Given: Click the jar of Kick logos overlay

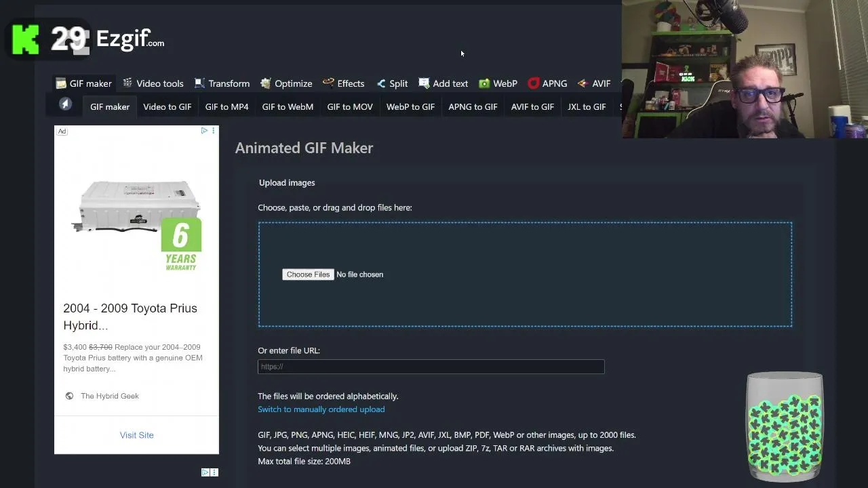Looking at the screenshot, I should point(785,426).
